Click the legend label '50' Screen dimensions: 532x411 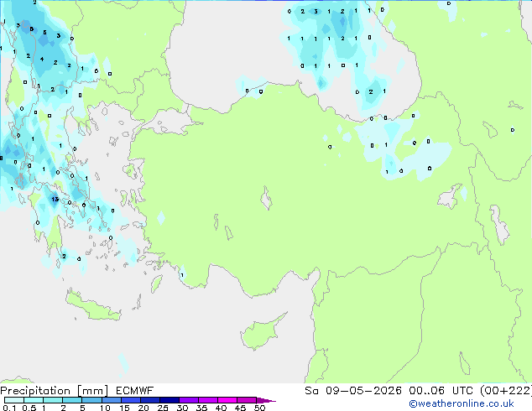click(259, 408)
